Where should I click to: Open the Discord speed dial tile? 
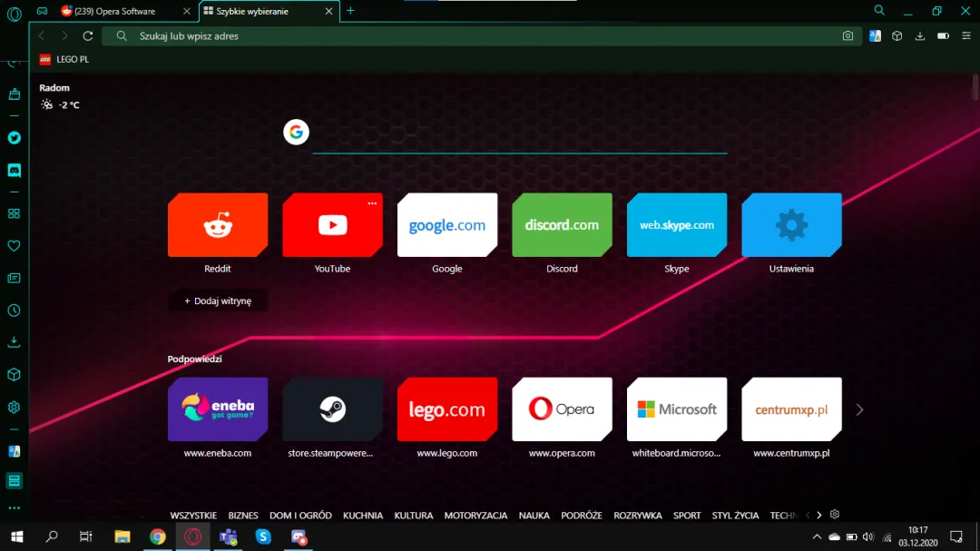point(562,224)
